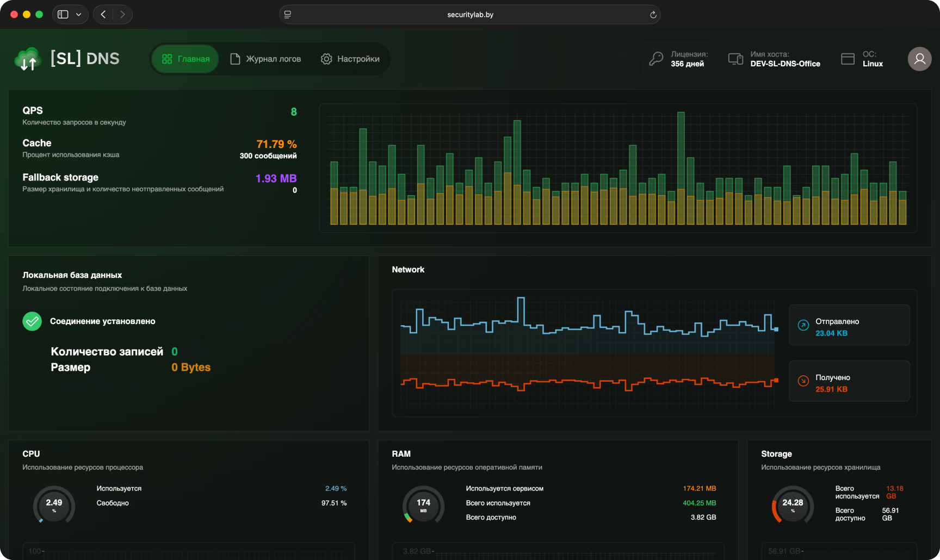
Task: Click the CPU 2.49 % gauge
Action: point(54,505)
